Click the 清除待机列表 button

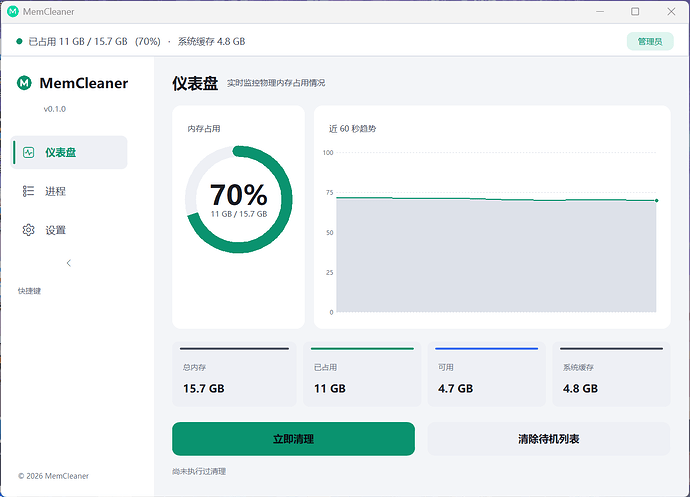click(548, 439)
